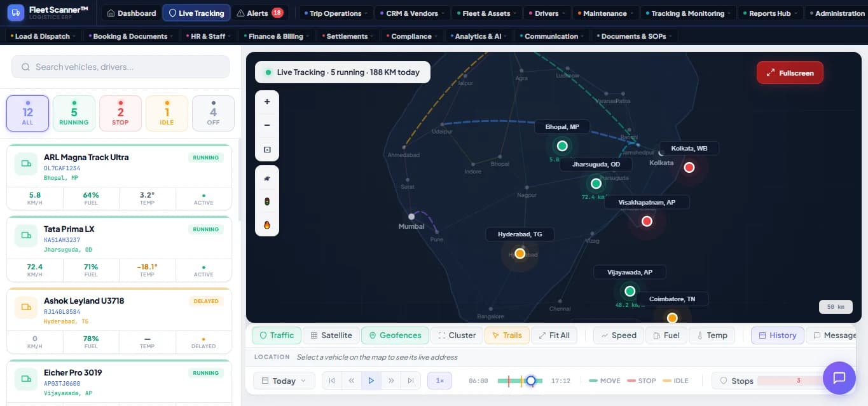Image resolution: width=868 pixels, height=406 pixels.
Task: Toggle the Satellite map view
Action: (331, 335)
